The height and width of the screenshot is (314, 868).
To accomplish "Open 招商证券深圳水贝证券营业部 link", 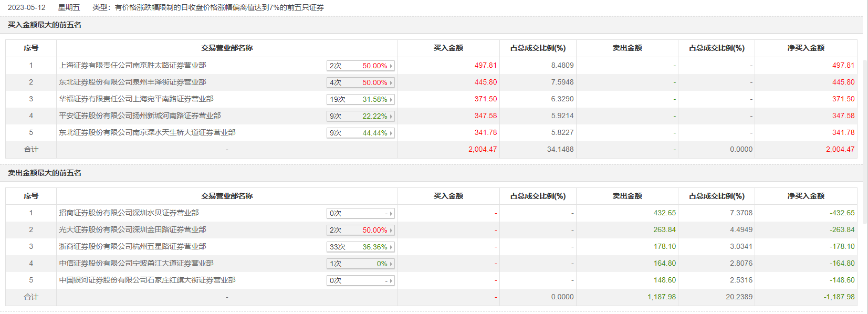I will [129, 213].
